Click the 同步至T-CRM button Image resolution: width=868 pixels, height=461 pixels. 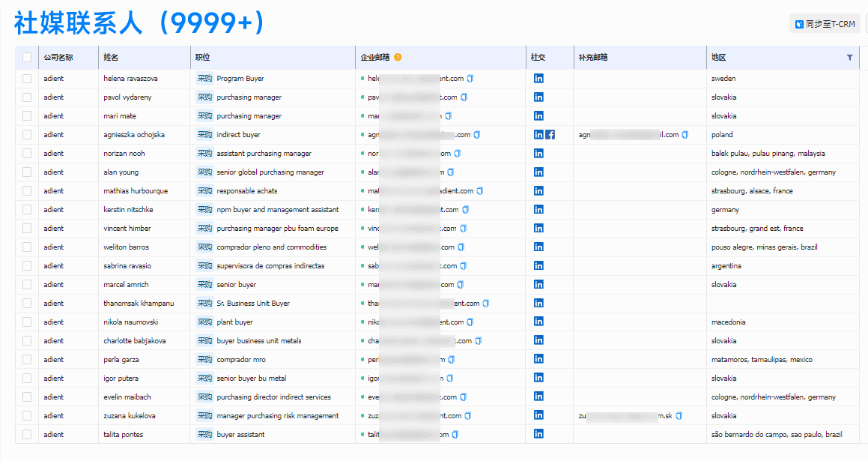pos(825,24)
